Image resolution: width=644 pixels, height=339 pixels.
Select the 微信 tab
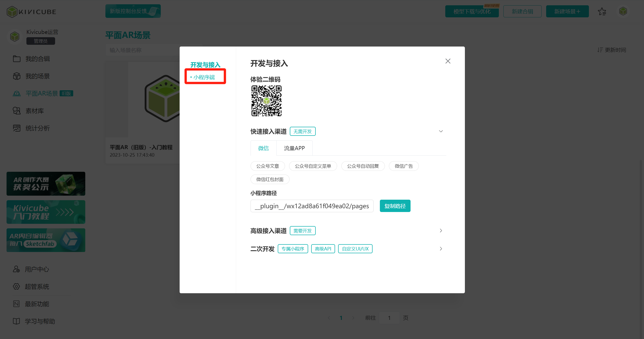tap(263, 148)
